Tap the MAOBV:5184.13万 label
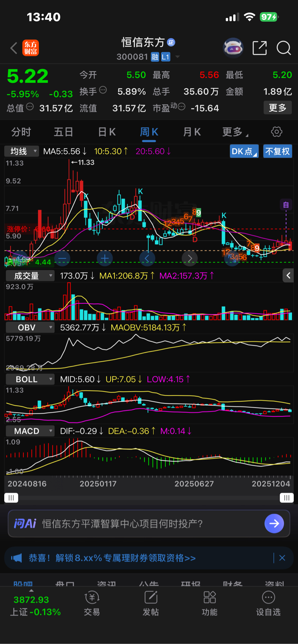 pos(149,327)
